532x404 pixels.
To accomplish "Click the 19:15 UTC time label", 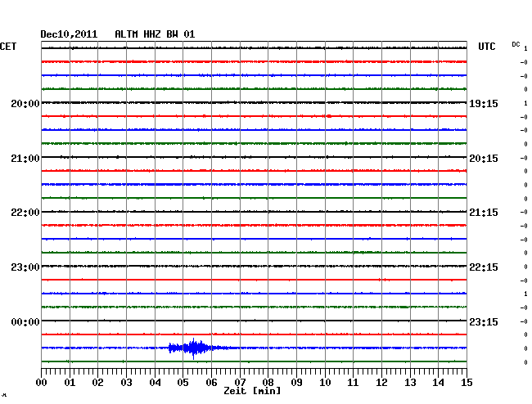I will click(x=484, y=104).
